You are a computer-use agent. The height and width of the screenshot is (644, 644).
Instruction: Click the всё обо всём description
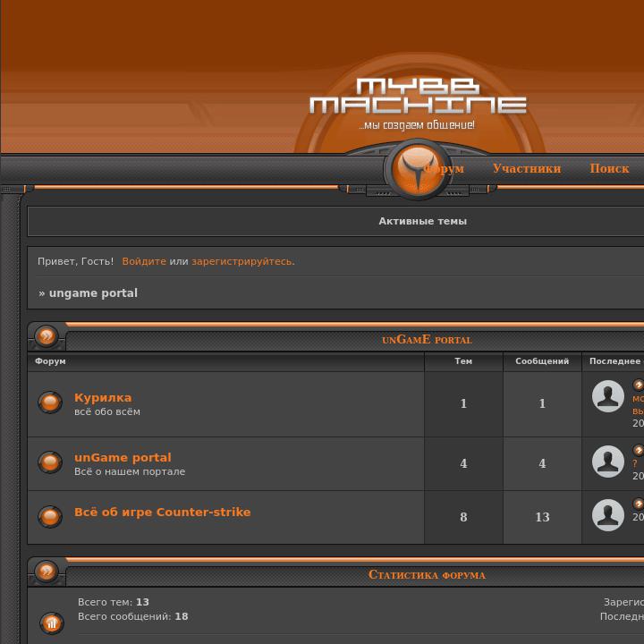tap(107, 411)
